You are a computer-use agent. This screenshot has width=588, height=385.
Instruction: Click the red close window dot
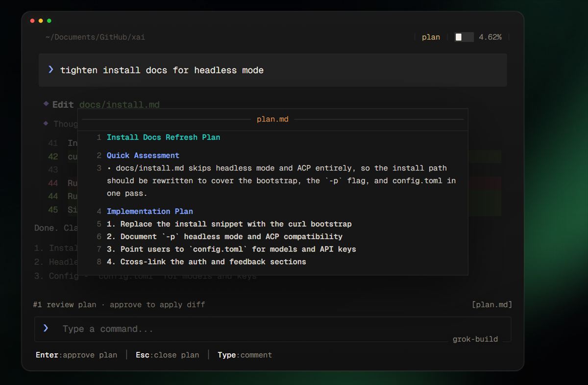[x=32, y=21]
